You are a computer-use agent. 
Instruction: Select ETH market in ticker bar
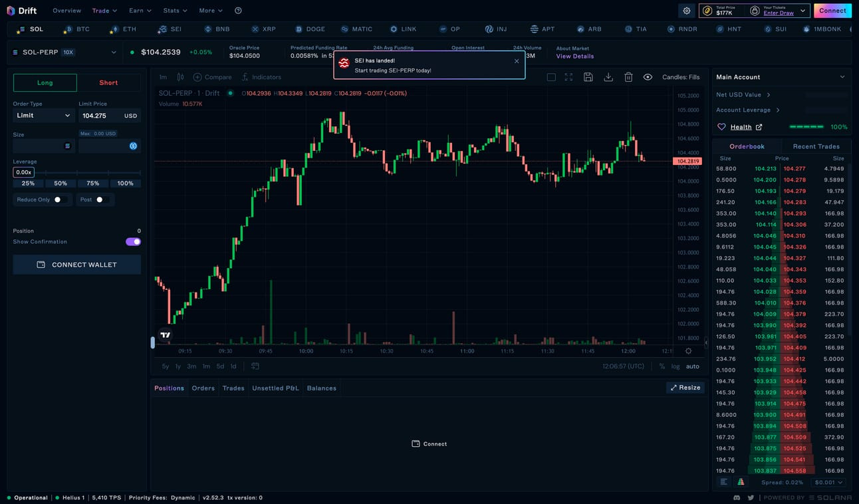[x=124, y=29]
